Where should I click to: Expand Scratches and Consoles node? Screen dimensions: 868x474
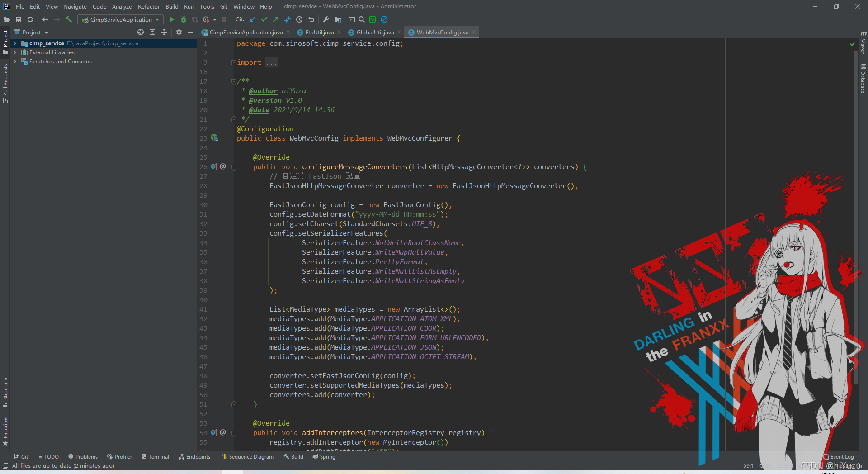pos(15,62)
